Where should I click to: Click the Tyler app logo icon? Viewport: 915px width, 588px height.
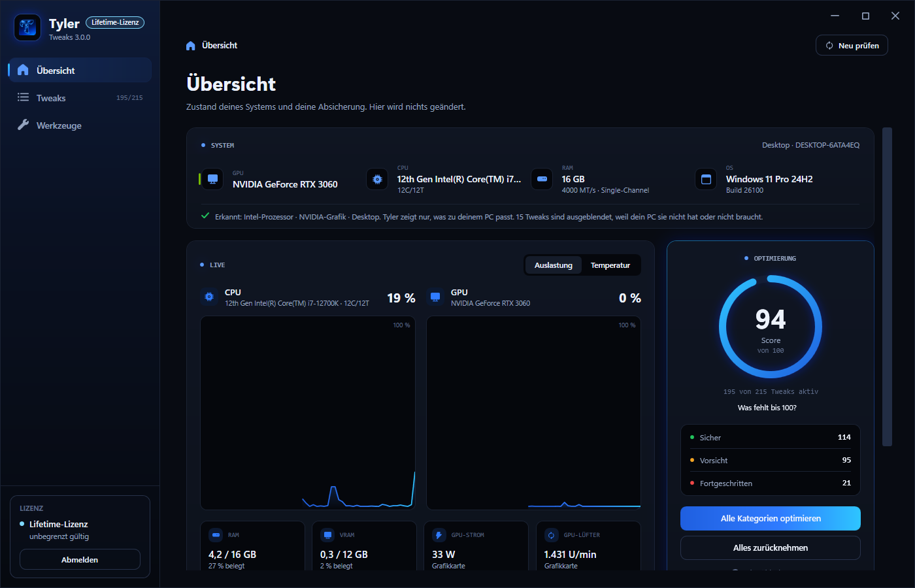tap(27, 27)
